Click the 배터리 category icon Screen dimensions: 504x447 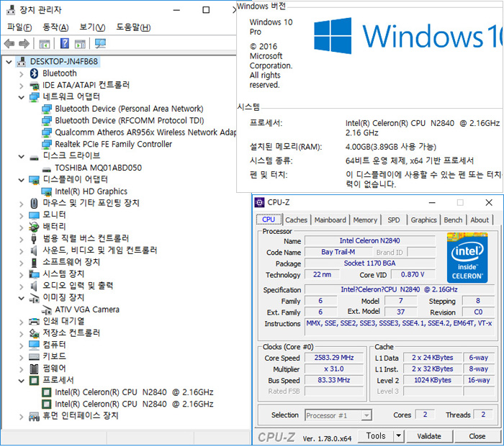(34, 227)
